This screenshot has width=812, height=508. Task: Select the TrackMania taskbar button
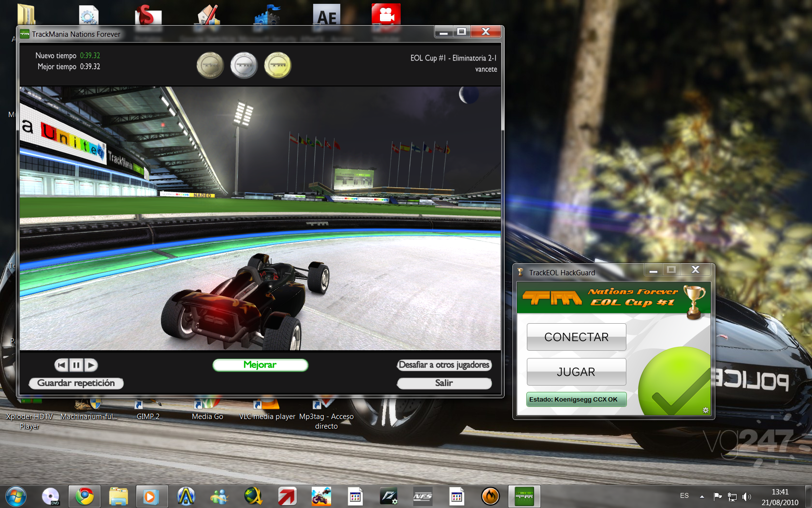click(x=524, y=496)
